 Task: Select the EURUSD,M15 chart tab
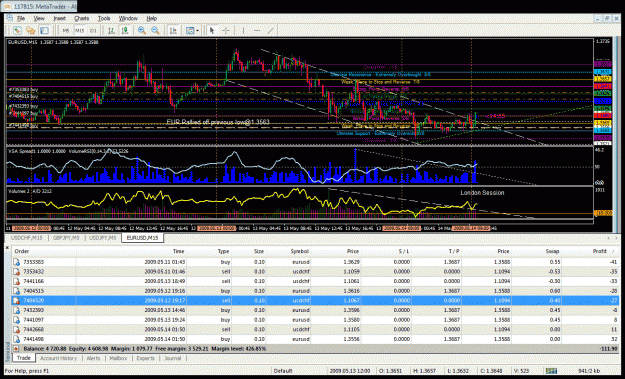pos(142,238)
